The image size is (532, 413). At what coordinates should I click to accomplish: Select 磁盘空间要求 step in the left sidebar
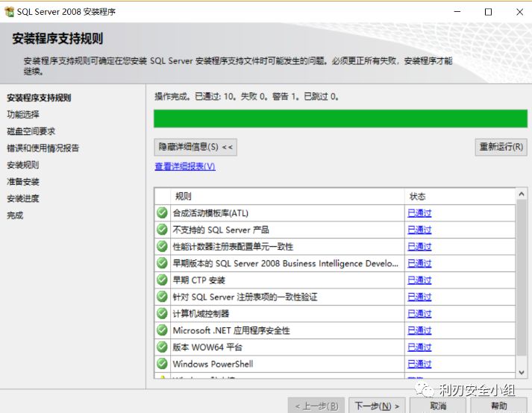point(31,131)
